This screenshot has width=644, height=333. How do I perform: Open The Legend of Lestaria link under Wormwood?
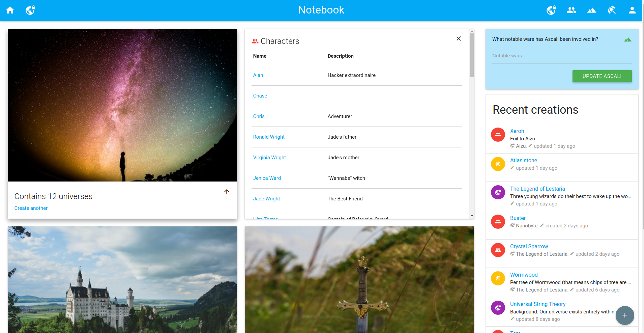[541, 290]
